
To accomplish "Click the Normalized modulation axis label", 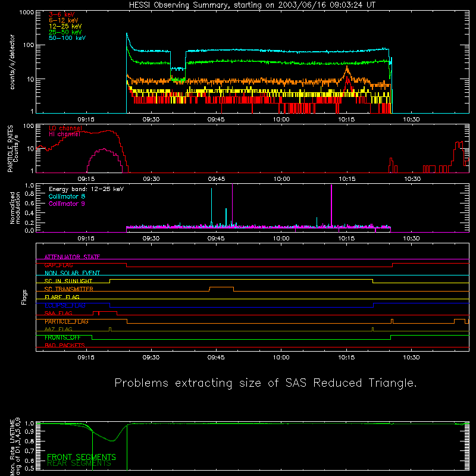I will point(15,208).
